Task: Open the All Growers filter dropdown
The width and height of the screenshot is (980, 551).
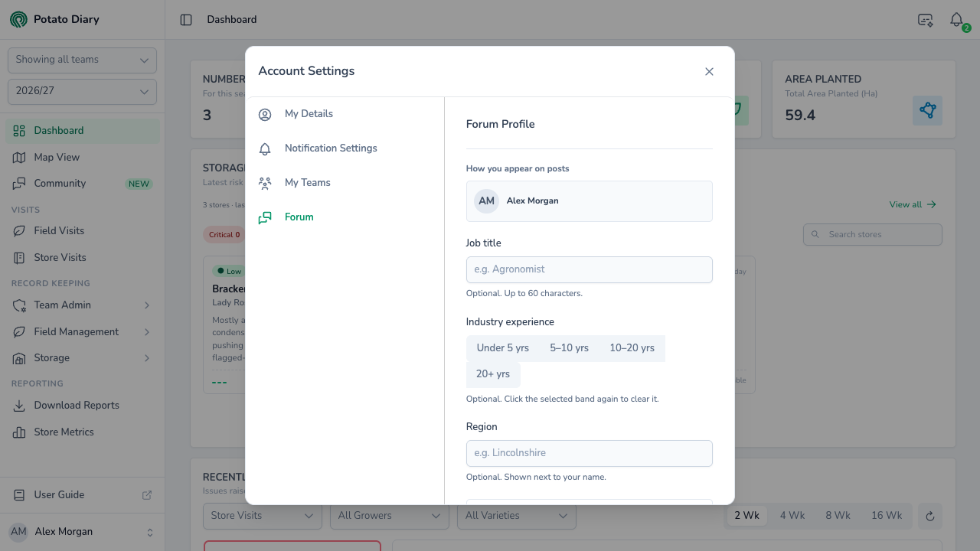Action: click(390, 516)
